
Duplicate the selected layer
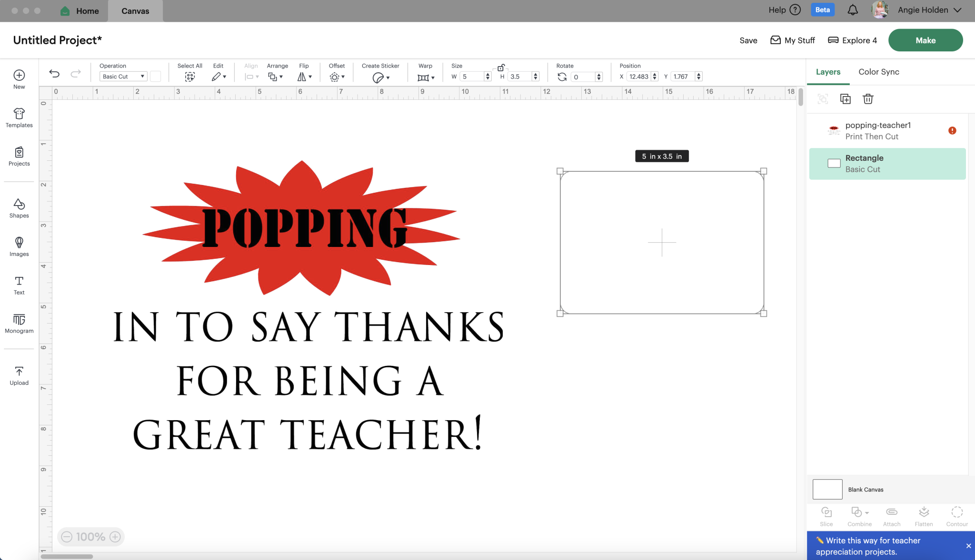[846, 99]
